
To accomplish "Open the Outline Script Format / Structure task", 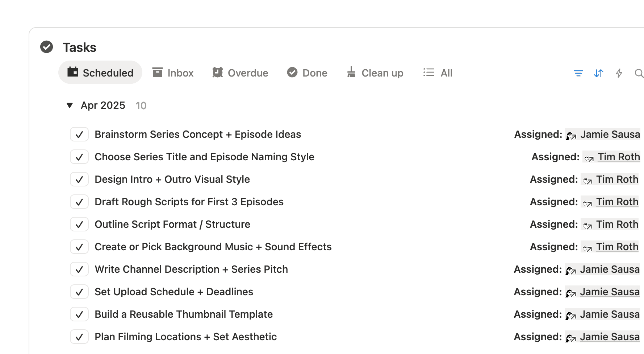I will click(x=172, y=225).
